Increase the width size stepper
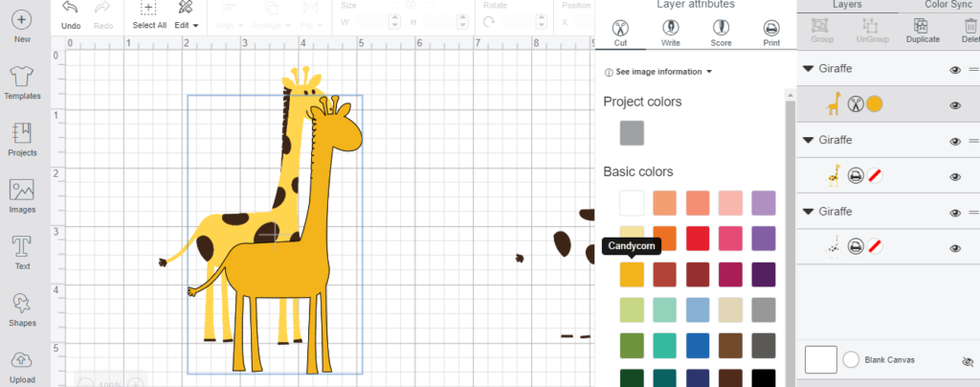The height and width of the screenshot is (387, 980). (394, 17)
